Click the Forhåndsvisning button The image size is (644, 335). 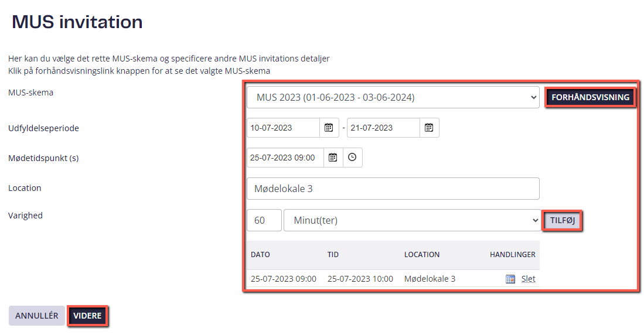(x=590, y=97)
